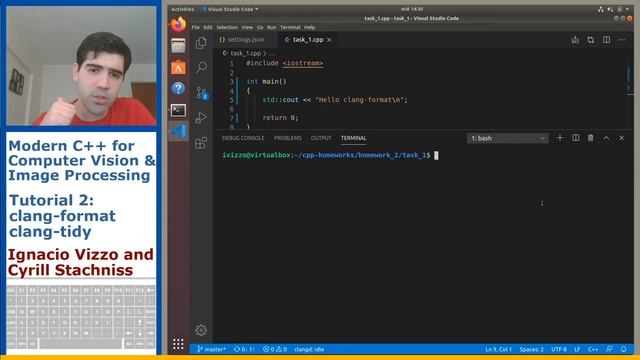Click the VS Code icon in the dock
This screenshot has width=640, height=360.
click(x=178, y=131)
